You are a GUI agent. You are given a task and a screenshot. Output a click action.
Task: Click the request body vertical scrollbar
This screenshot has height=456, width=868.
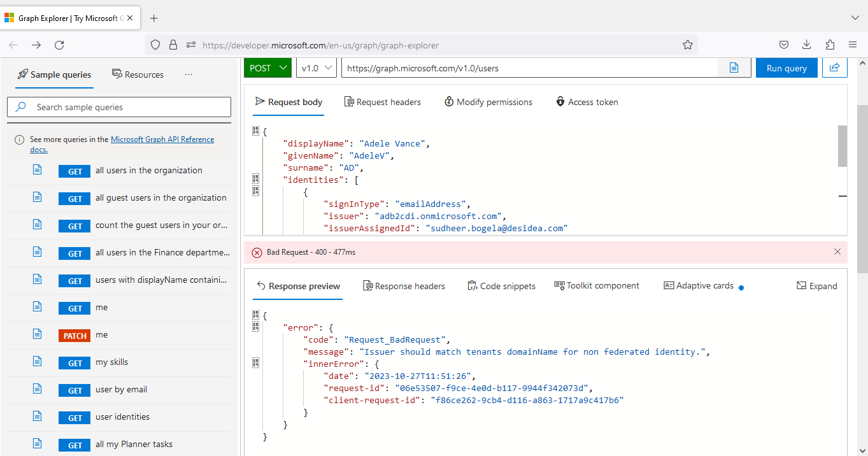coord(842,146)
